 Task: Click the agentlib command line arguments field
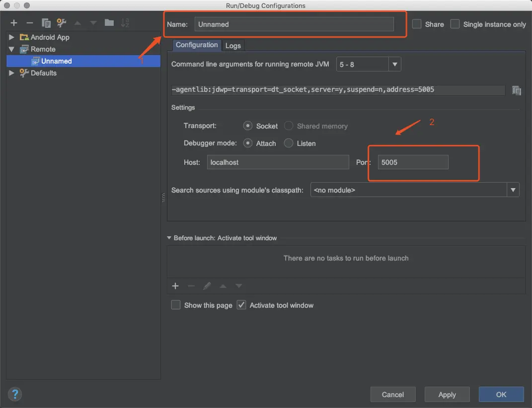click(x=338, y=90)
